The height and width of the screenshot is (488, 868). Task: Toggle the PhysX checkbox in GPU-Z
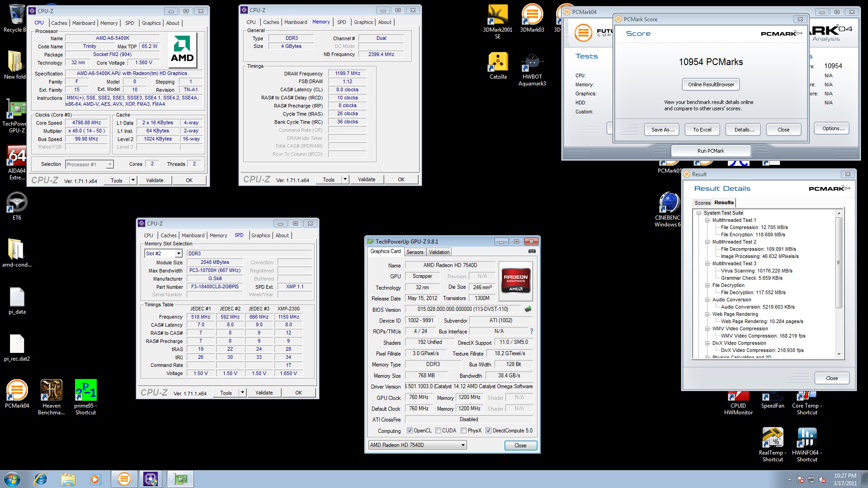point(463,431)
